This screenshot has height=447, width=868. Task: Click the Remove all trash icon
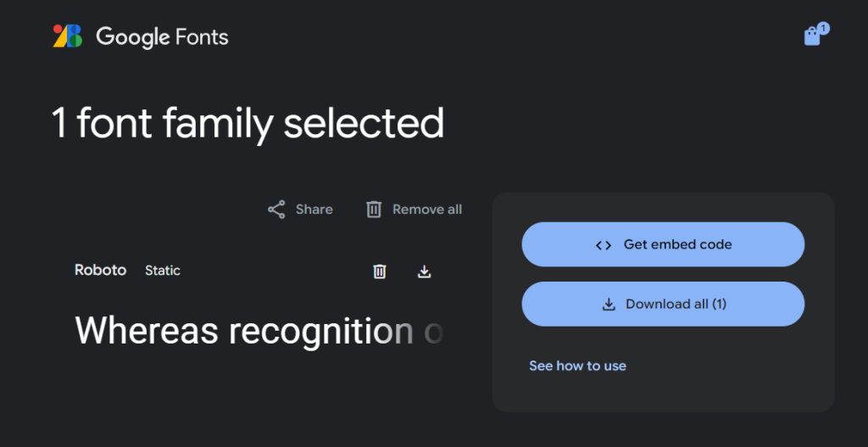point(374,210)
